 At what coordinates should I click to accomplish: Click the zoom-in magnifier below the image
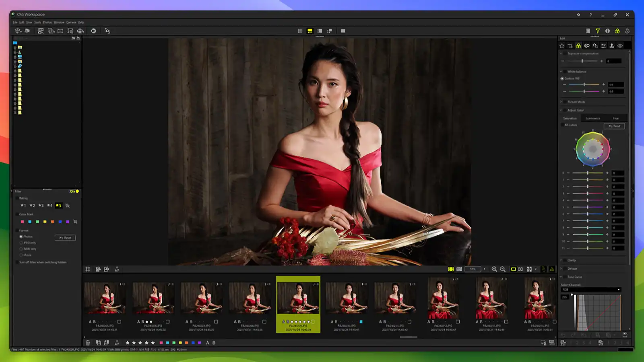tap(494, 269)
